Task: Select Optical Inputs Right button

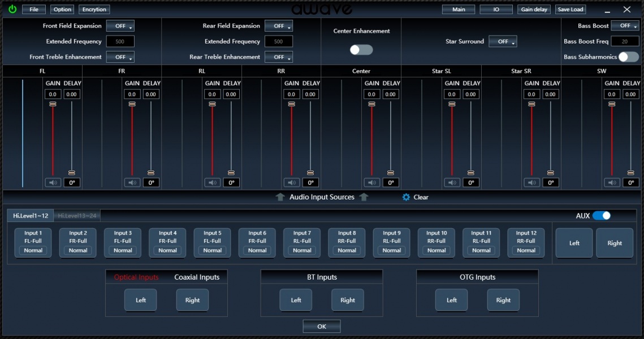Action: 192,300
